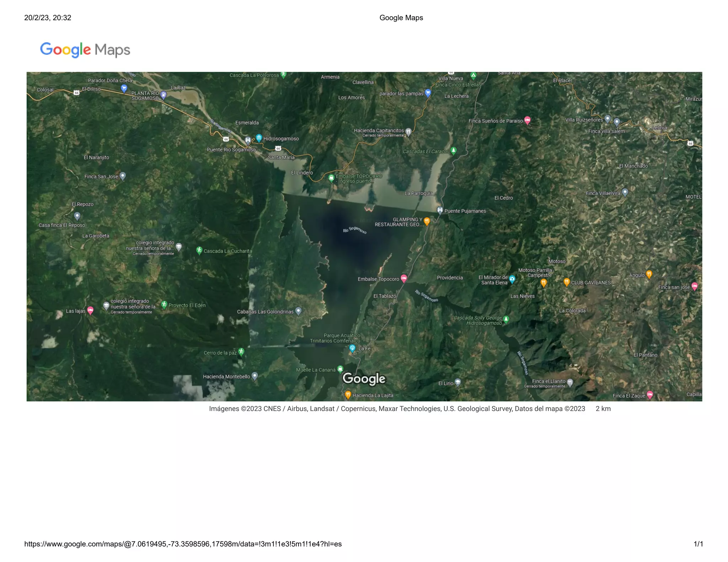Select the Finca San Jose gray location pin

(123, 175)
